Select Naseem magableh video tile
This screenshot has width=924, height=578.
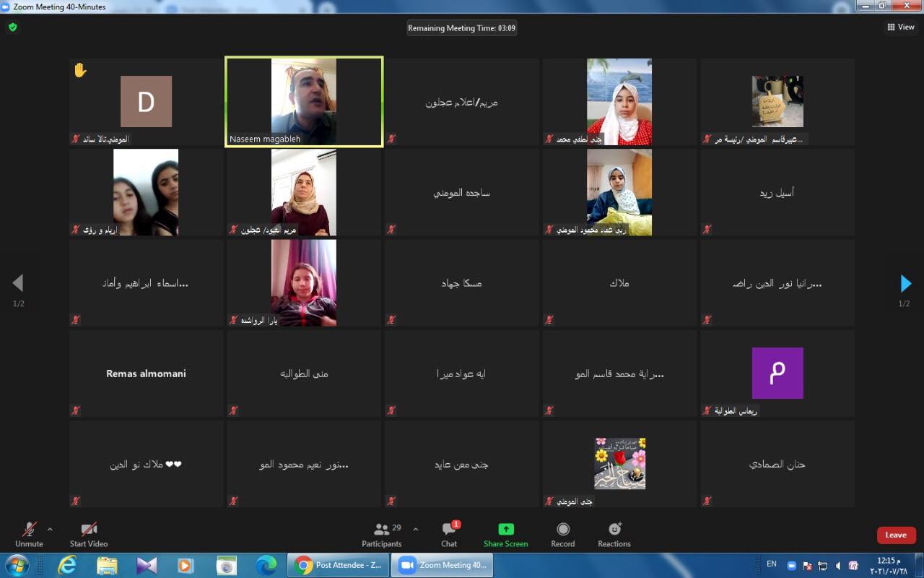point(304,102)
